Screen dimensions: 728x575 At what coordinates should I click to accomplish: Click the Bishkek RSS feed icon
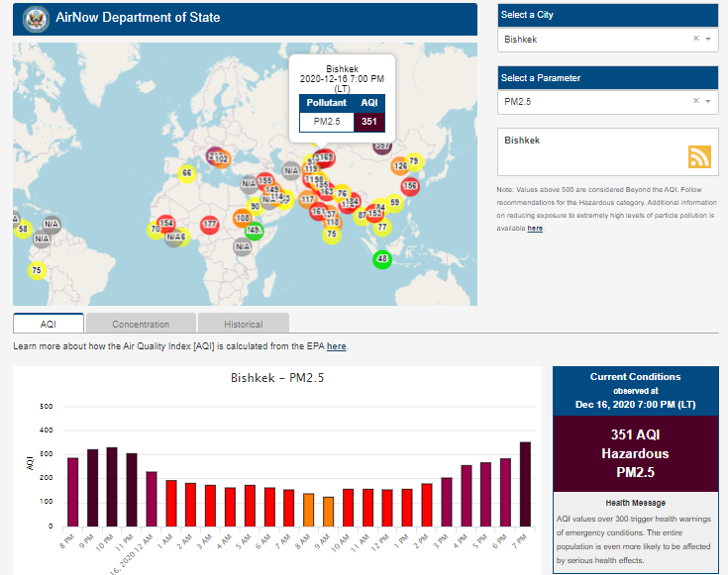pos(700,157)
